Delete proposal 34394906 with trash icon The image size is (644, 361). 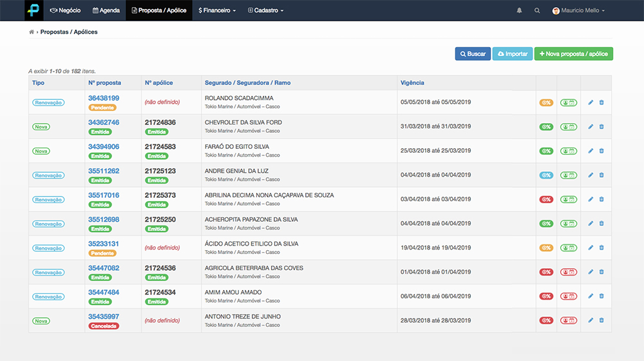coord(601,151)
